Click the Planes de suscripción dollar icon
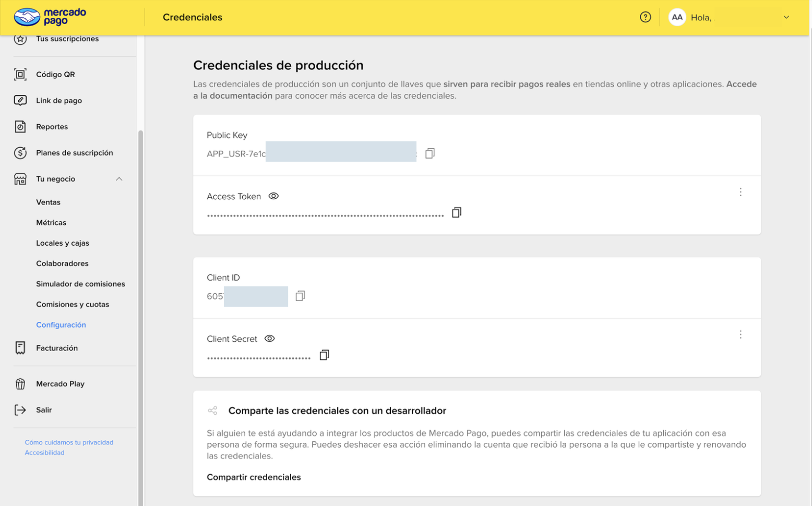 pos(20,153)
